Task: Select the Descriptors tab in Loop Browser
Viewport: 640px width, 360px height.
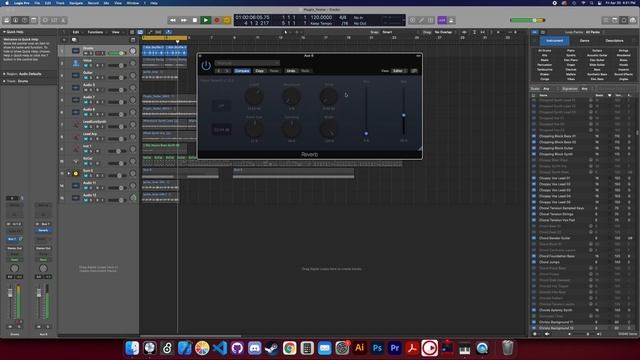Action: [614, 40]
